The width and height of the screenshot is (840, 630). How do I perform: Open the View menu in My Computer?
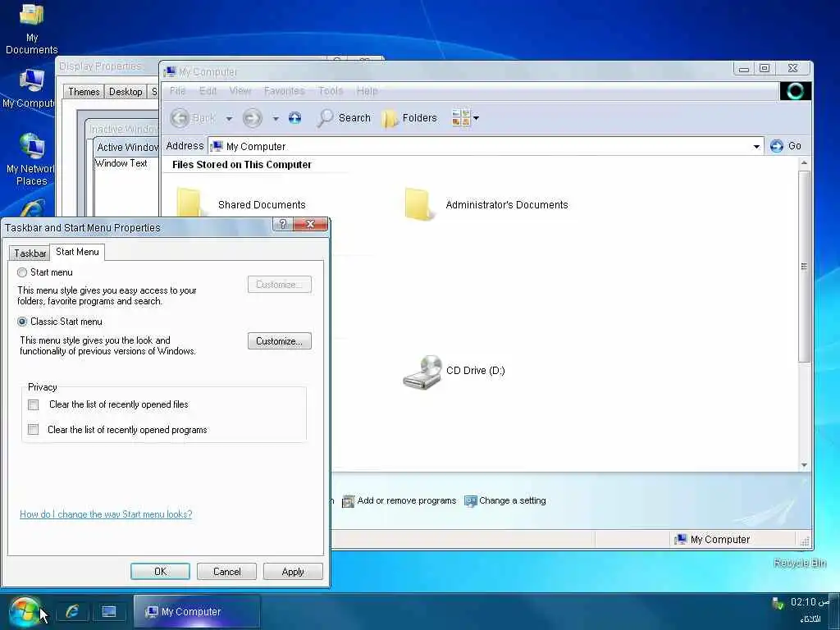240,91
